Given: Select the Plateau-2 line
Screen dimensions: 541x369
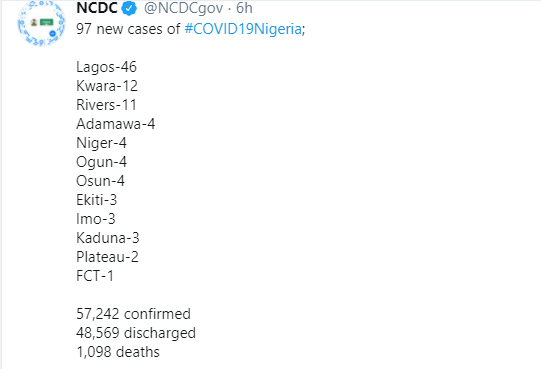Looking at the screenshot, I should point(107,257).
